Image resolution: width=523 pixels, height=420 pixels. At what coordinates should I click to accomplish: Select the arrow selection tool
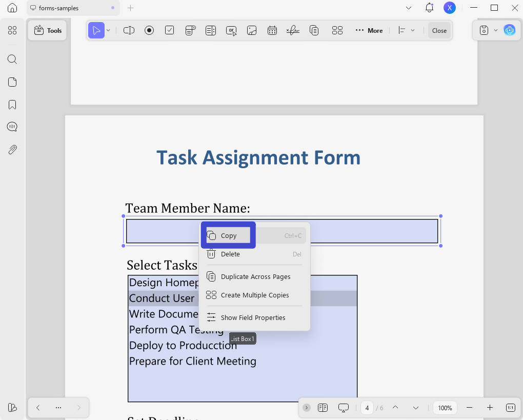(96, 30)
